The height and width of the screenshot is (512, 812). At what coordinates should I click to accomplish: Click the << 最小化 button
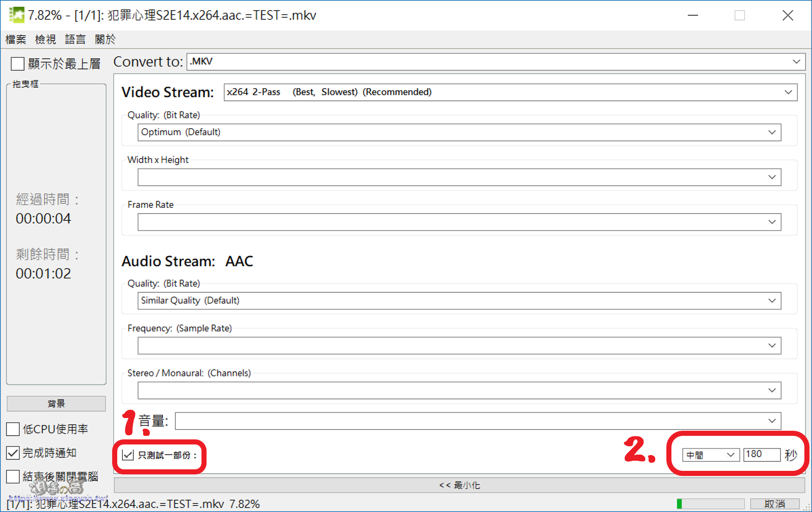[459, 485]
